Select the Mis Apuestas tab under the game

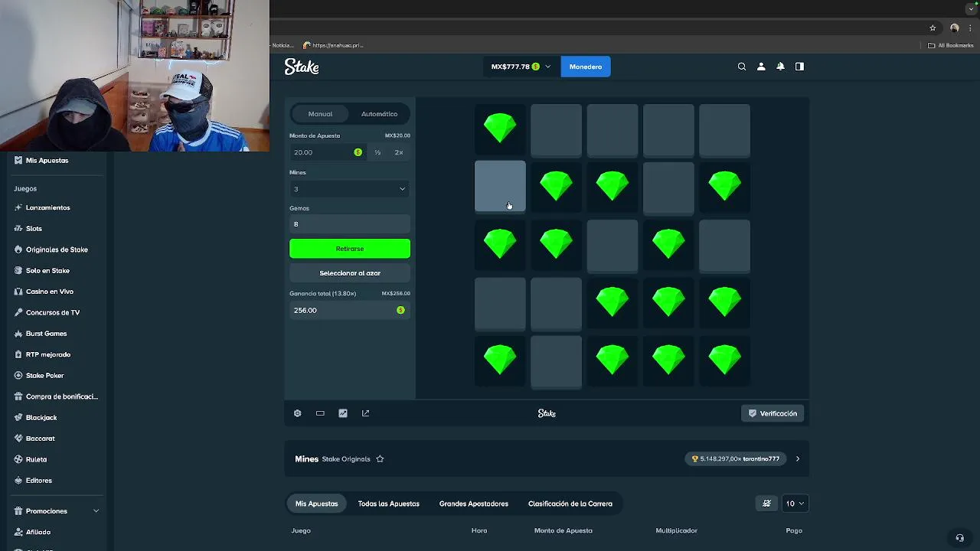click(316, 504)
